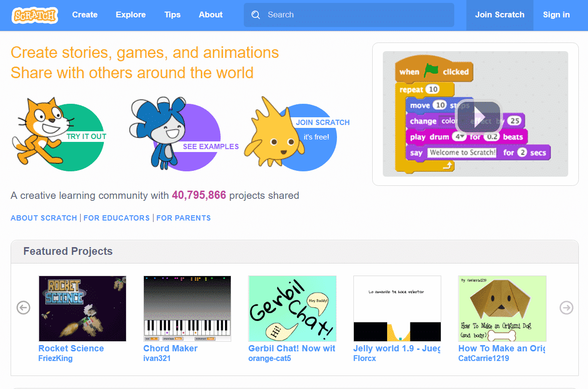This screenshot has width=588, height=389.
Task: Open the Create menu item
Action: (x=85, y=15)
